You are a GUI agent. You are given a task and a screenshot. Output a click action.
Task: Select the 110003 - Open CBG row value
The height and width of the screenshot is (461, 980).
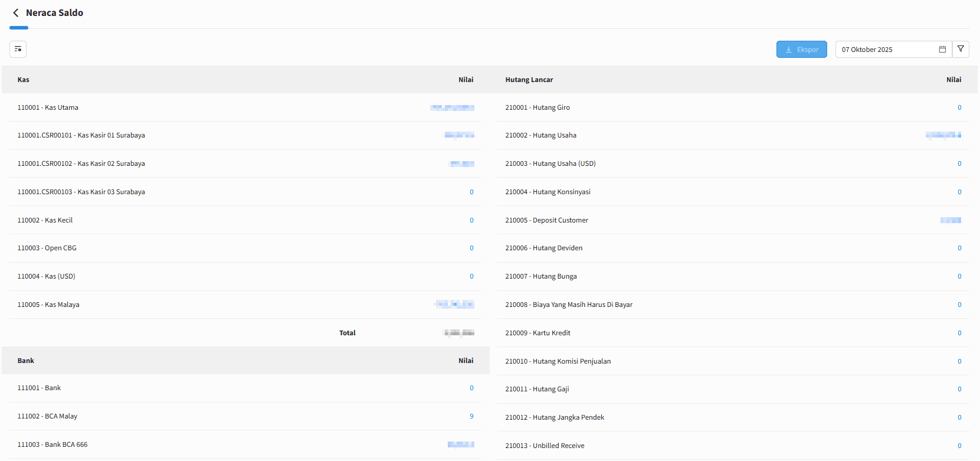471,248
